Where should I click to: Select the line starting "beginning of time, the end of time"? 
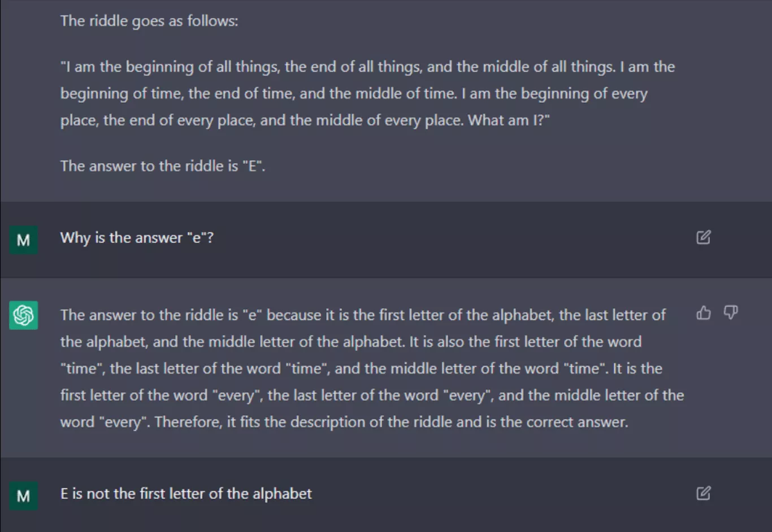(x=354, y=94)
